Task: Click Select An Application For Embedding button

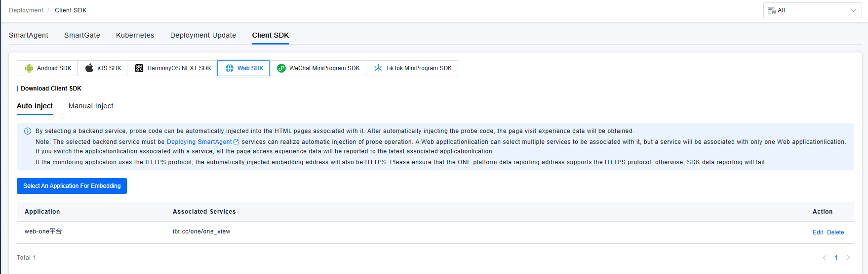Action: click(x=72, y=186)
